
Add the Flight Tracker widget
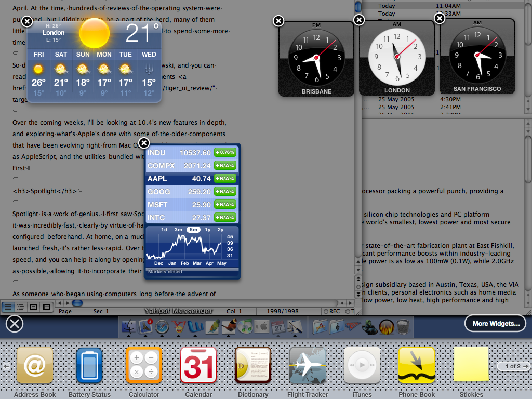point(308,365)
